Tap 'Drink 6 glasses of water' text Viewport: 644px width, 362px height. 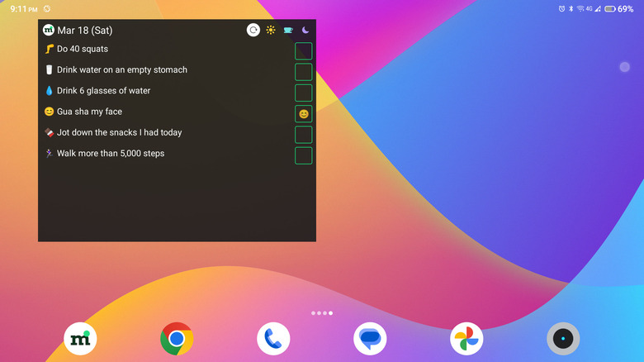point(103,91)
